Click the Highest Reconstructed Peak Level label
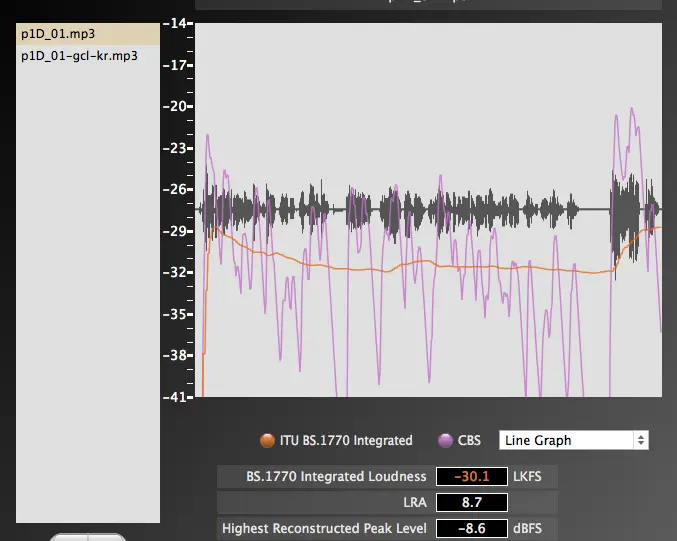 pyautogui.click(x=324, y=528)
